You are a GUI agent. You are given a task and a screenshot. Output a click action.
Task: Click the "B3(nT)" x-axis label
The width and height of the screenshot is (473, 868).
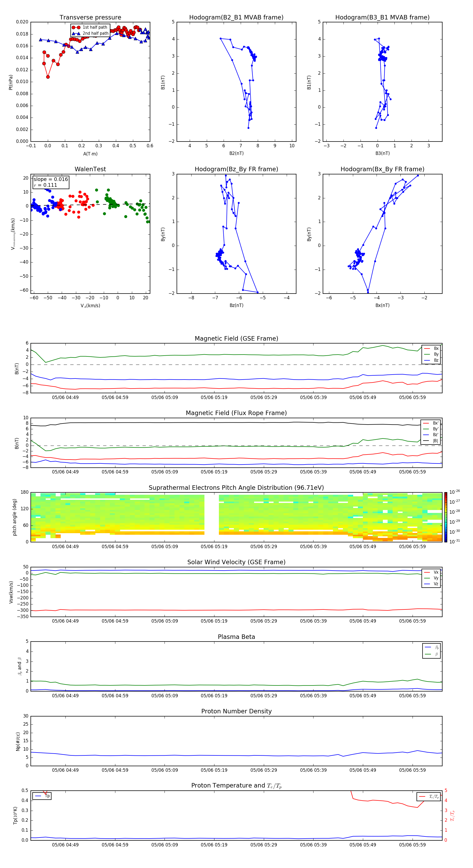coord(382,153)
